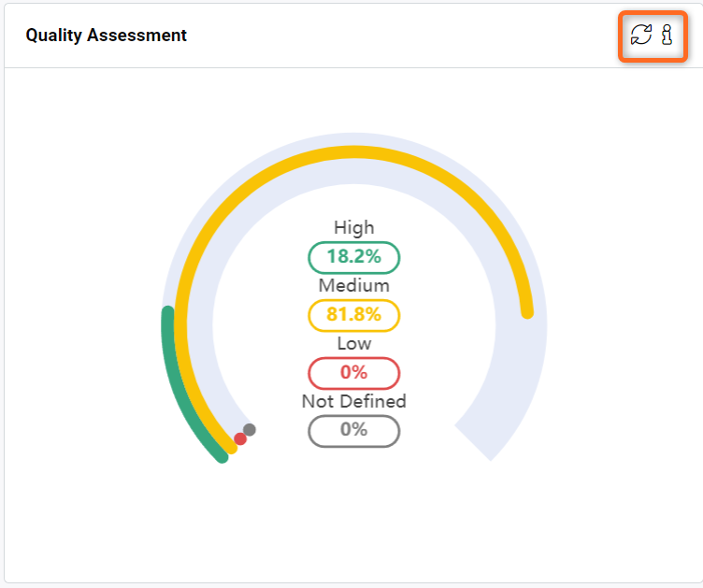703x588 pixels.
Task: Click the High label text
Action: (353, 227)
